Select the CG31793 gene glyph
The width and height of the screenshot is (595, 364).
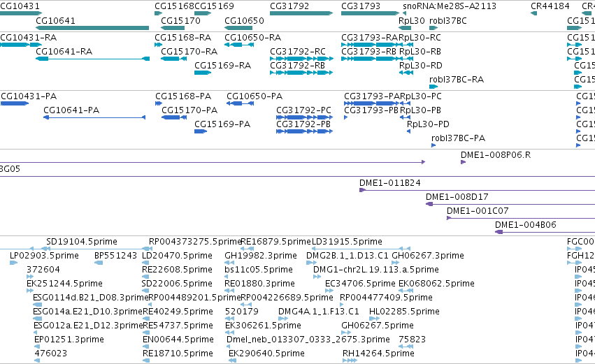[x=370, y=13]
